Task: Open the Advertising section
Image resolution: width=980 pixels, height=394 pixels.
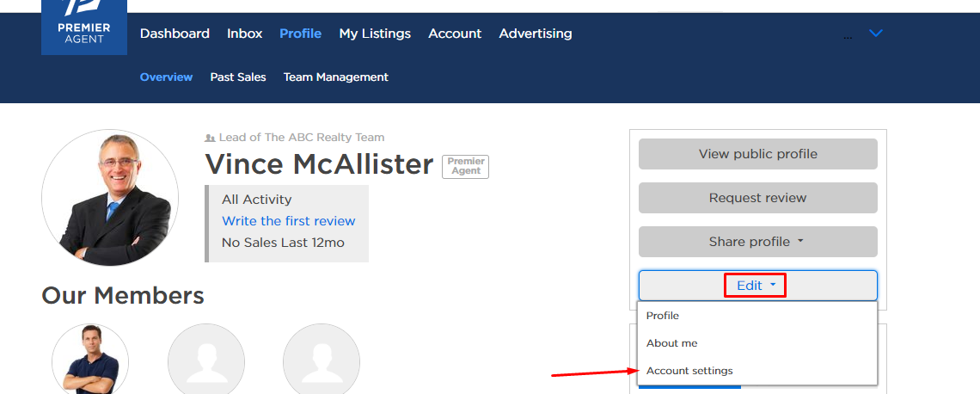Action: click(535, 34)
